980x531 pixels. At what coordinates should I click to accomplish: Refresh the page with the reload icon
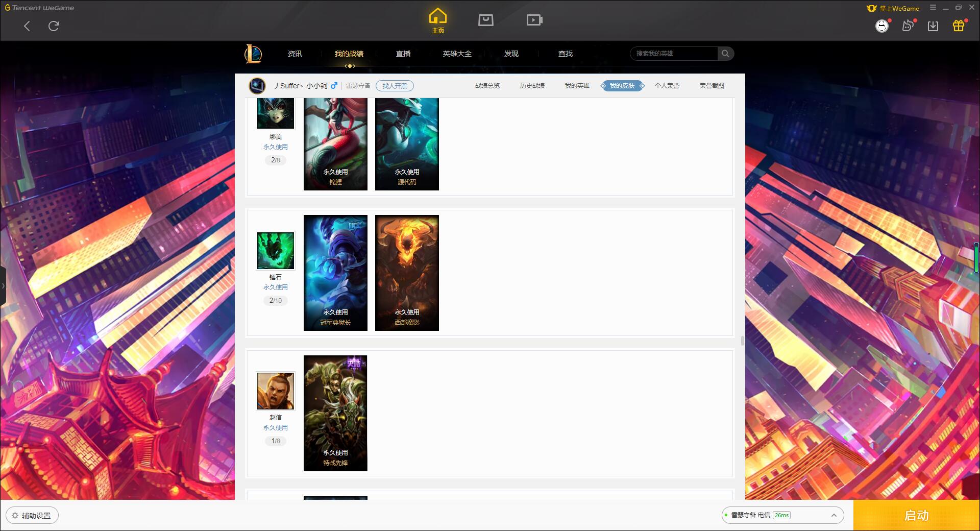pos(54,26)
